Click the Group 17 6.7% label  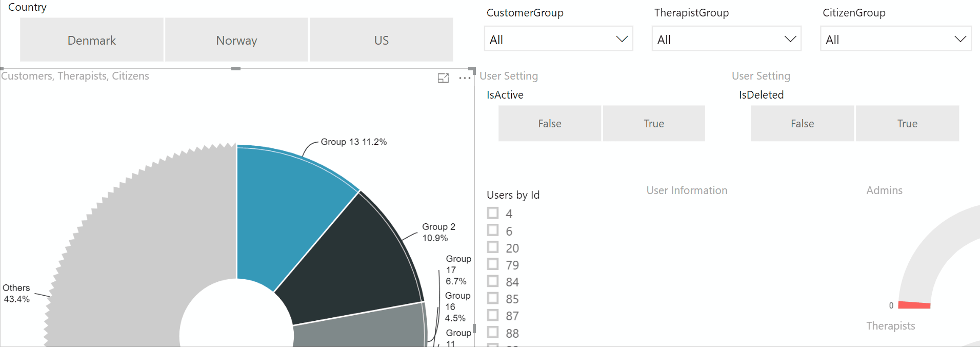coord(458,270)
